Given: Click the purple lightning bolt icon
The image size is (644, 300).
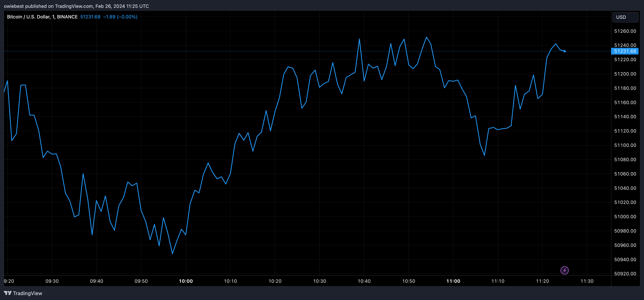Looking at the screenshot, I should (564, 270).
